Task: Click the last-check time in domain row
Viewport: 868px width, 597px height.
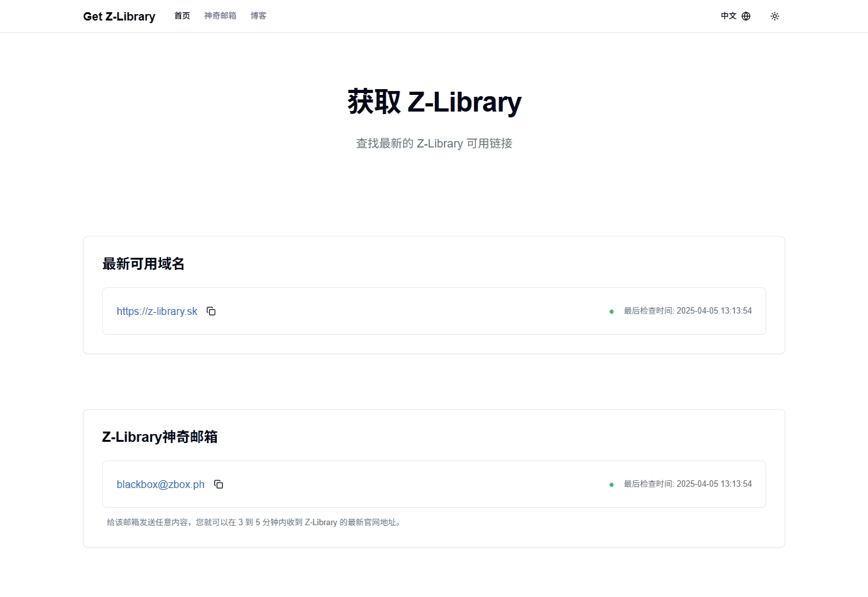Action: [688, 311]
